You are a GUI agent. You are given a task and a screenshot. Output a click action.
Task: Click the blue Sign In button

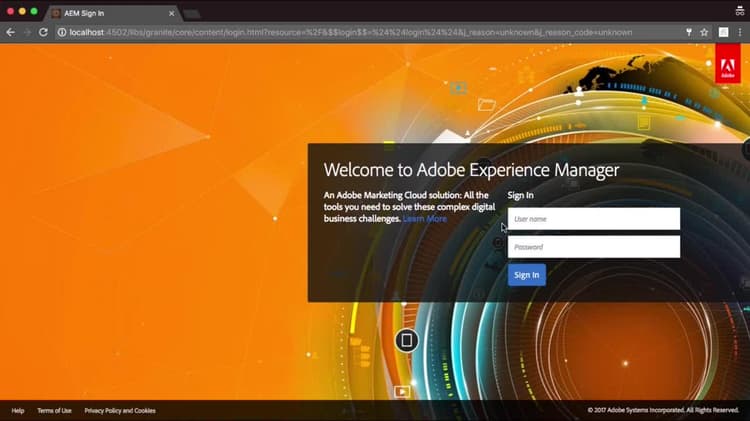click(x=527, y=275)
